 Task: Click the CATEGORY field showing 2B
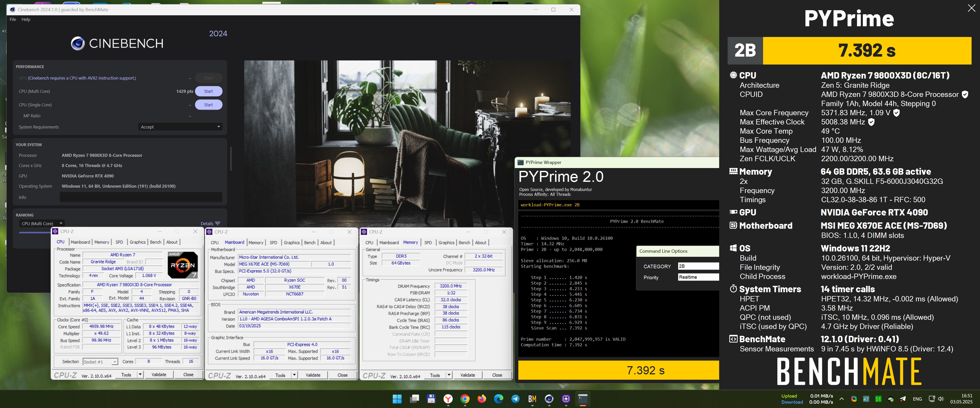(x=698, y=266)
